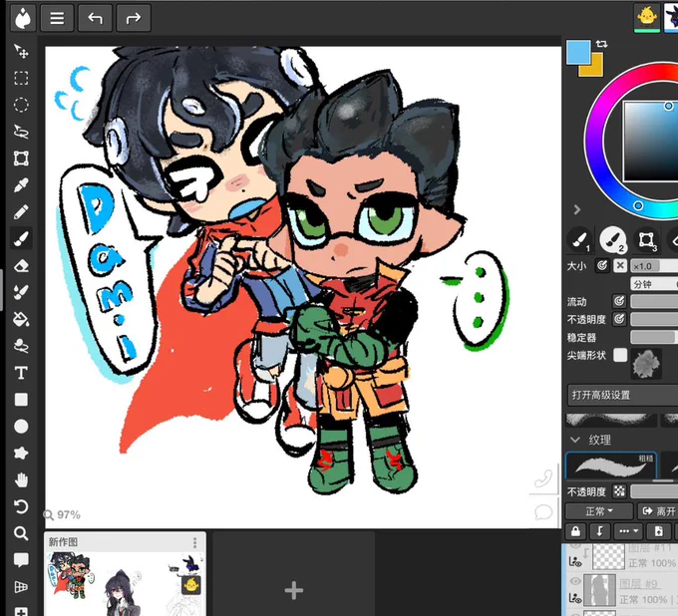Select the 粗糙 rough texture preset
This screenshot has height=616, width=678.
(611, 465)
